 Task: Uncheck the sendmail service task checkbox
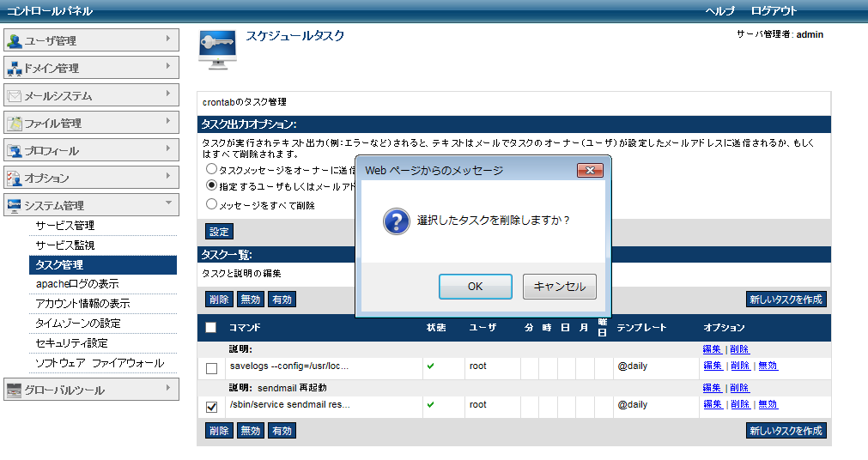click(x=212, y=407)
